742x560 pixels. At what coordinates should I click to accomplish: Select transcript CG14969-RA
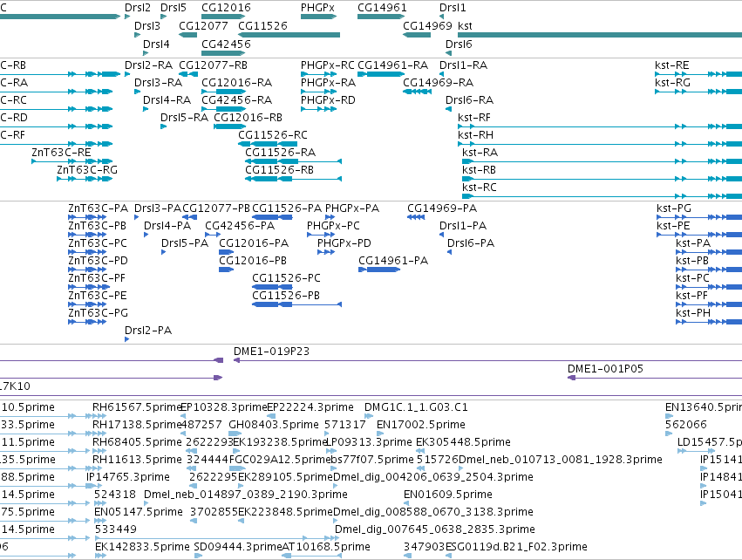(439, 82)
